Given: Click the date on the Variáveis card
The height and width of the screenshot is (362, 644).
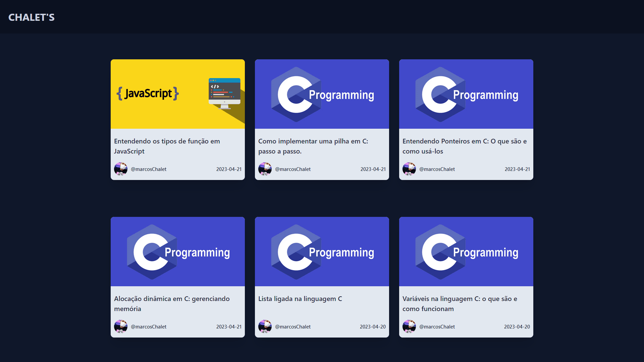Looking at the screenshot, I should coord(517,327).
